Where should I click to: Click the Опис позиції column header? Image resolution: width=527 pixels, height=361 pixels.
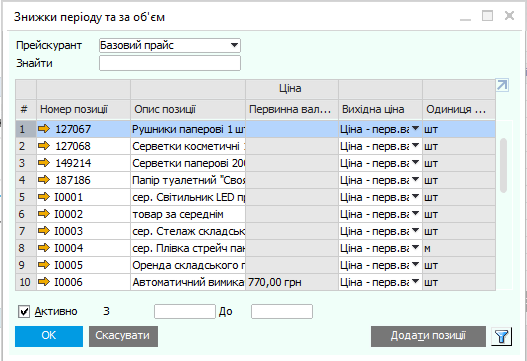point(188,110)
